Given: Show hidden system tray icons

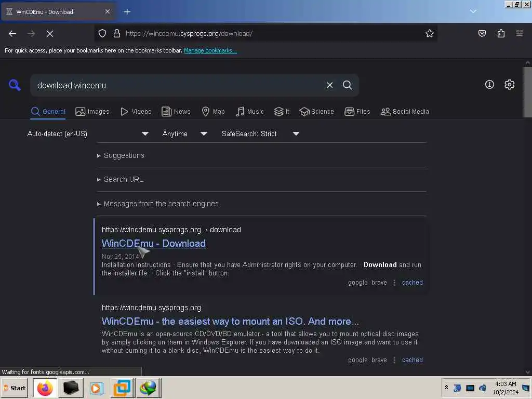Looking at the screenshot, I should point(446,387).
